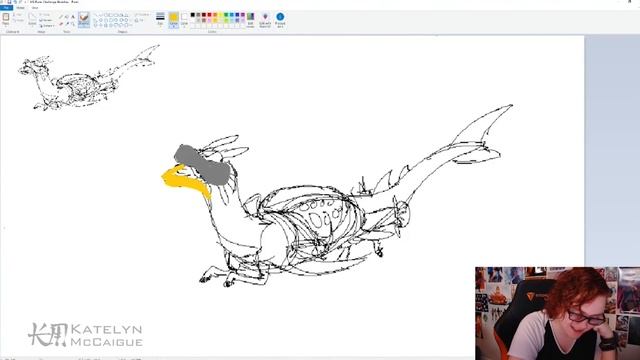Pick the gray color swatch
This screenshot has height=360, width=640.
pyautogui.click(x=198, y=15)
